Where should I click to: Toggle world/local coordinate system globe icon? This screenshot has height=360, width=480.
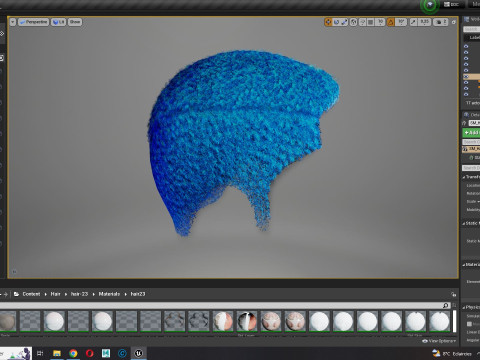pos(354,22)
